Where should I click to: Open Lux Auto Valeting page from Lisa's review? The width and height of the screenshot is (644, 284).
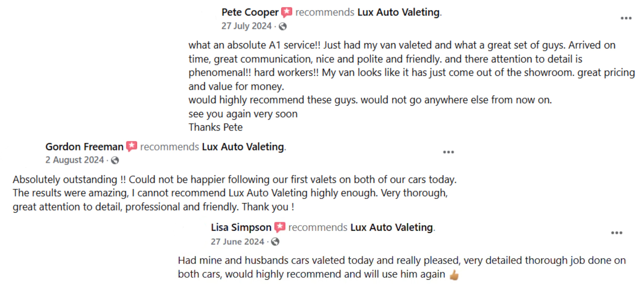pyautogui.click(x=391, y=227)
